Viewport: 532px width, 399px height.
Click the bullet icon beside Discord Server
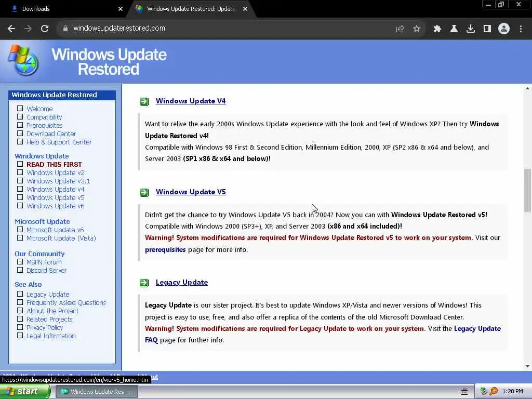click(x=20, y=270)
